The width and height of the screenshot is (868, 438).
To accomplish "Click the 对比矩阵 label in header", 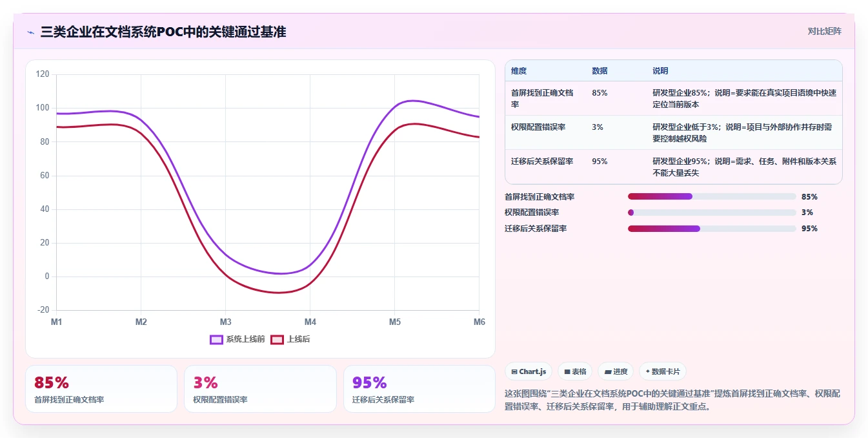I will click(825, 31).
